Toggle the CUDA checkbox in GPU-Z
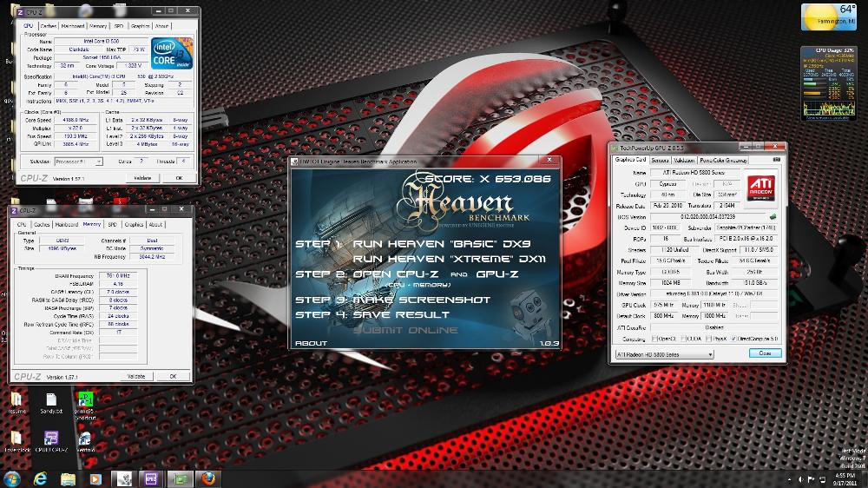Screen dimensions: 868x488 (x=683, y=339)
